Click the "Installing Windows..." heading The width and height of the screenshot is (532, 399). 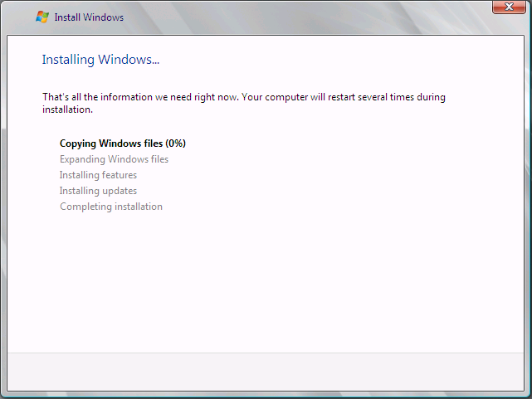click(100, 60)
